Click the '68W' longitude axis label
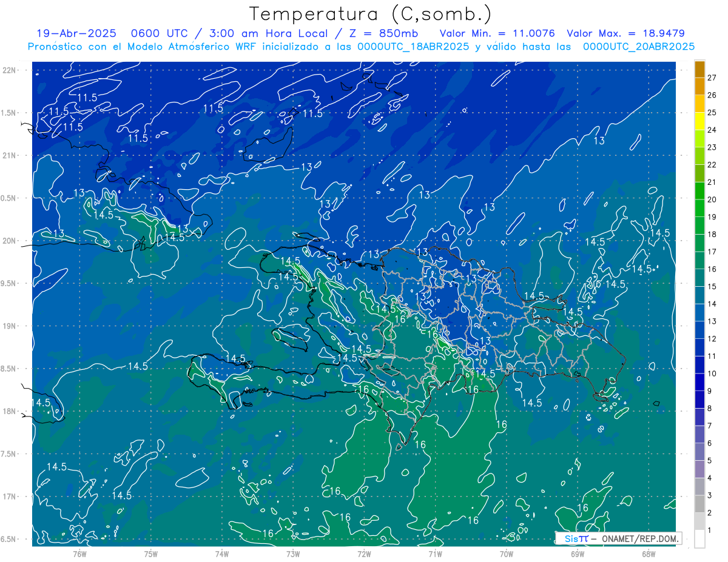 [649, 554]
